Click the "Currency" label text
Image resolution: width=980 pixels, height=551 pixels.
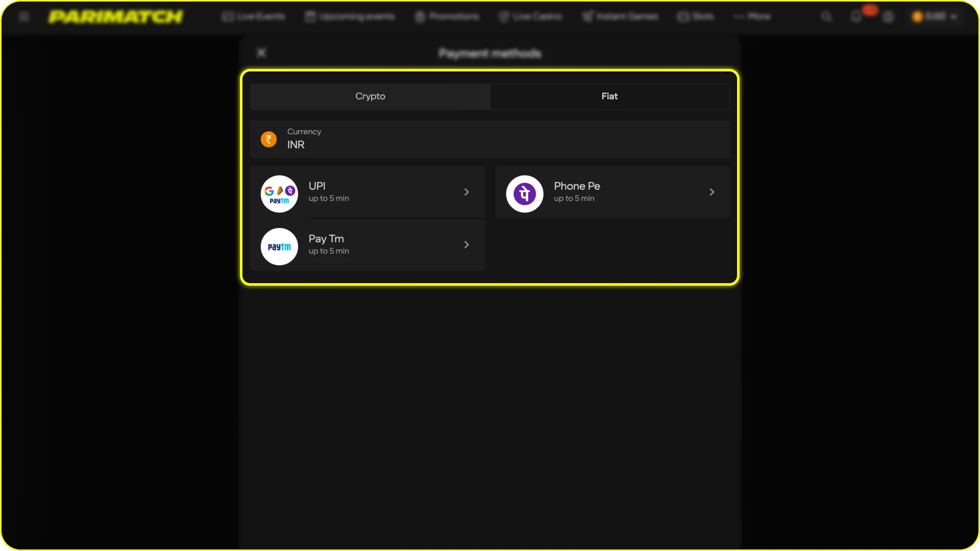point(304,132)
